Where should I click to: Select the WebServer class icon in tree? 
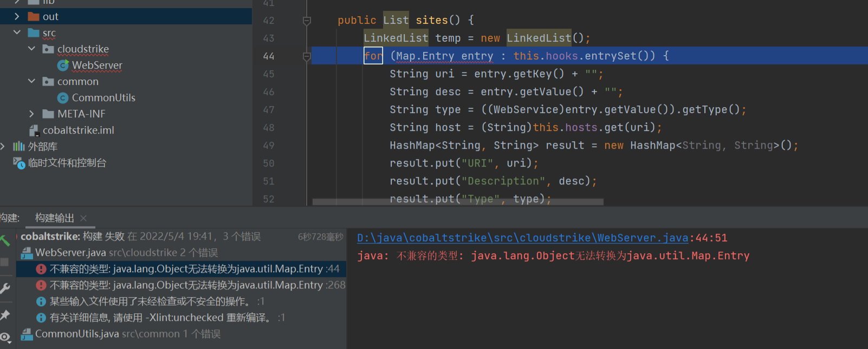(63, 65)
